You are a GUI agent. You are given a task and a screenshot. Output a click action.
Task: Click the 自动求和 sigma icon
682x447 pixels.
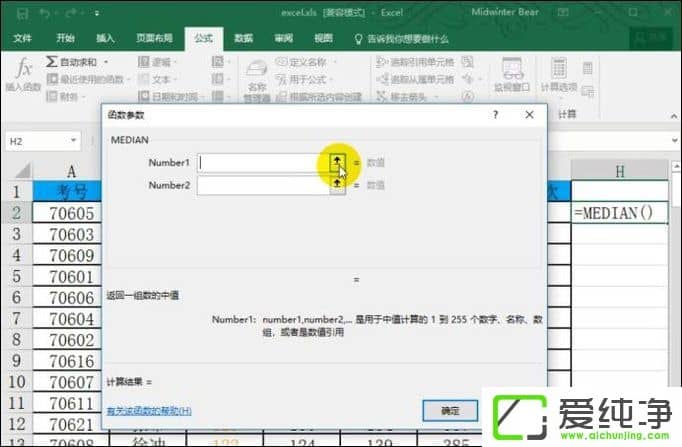(52, 62)
